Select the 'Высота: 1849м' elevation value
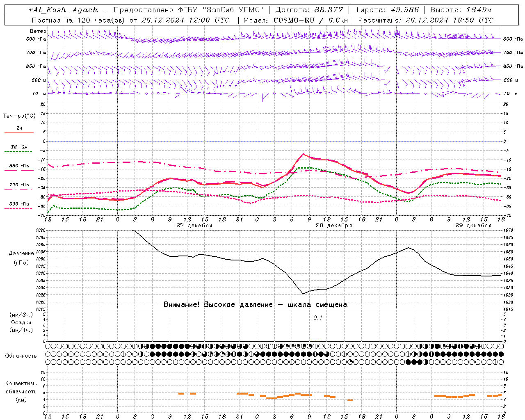The width and height of the screenshot is (525, 420). (x=461, y=10)
